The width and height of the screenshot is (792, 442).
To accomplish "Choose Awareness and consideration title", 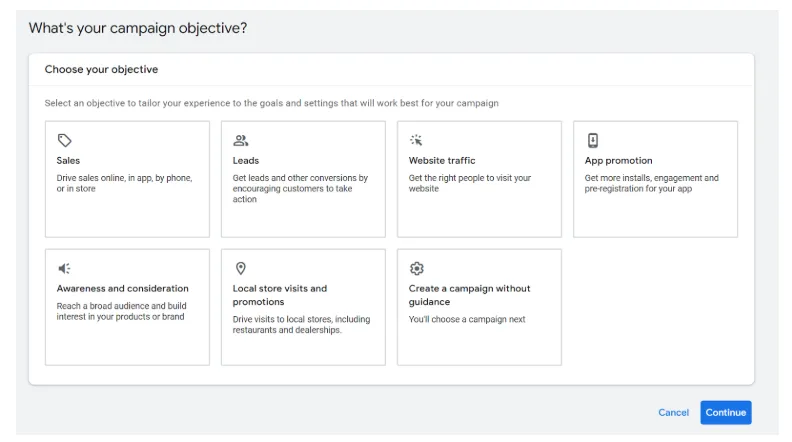I will (x=122, y=288).
